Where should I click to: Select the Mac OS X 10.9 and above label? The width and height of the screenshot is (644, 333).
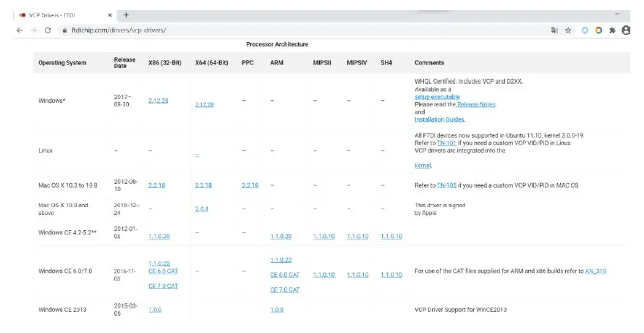click(x=63, y=208)
